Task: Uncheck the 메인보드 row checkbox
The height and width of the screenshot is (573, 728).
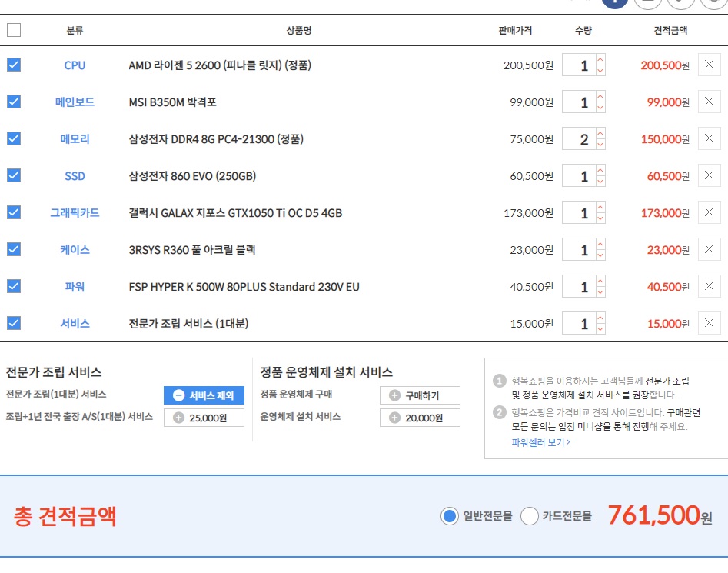Action: click(x=14, y=102)
